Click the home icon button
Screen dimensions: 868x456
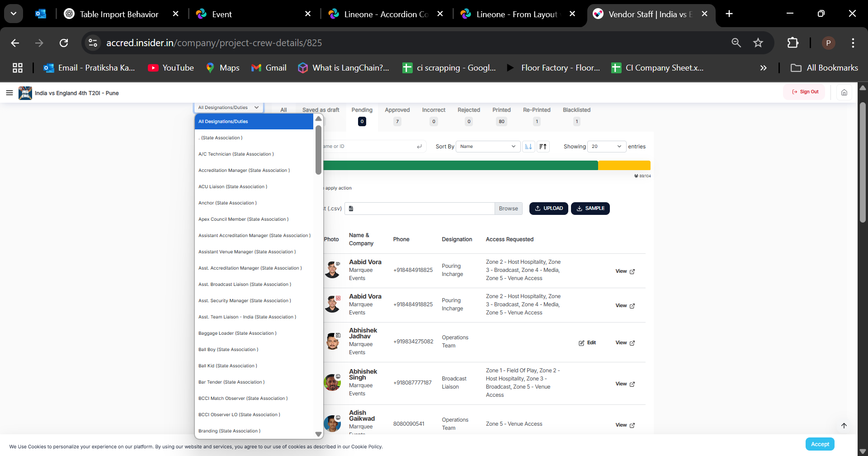[844, 92]
